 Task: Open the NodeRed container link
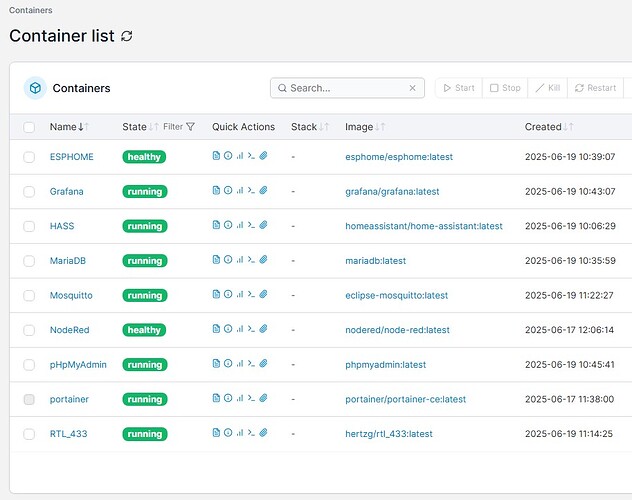pos(69,330)
